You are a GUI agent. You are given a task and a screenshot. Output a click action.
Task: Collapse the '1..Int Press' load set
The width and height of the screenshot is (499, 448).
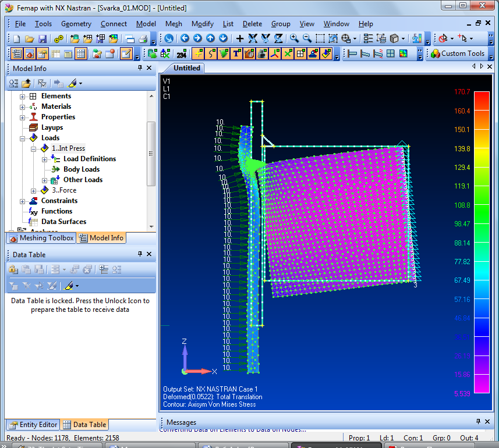pos(33,149)
